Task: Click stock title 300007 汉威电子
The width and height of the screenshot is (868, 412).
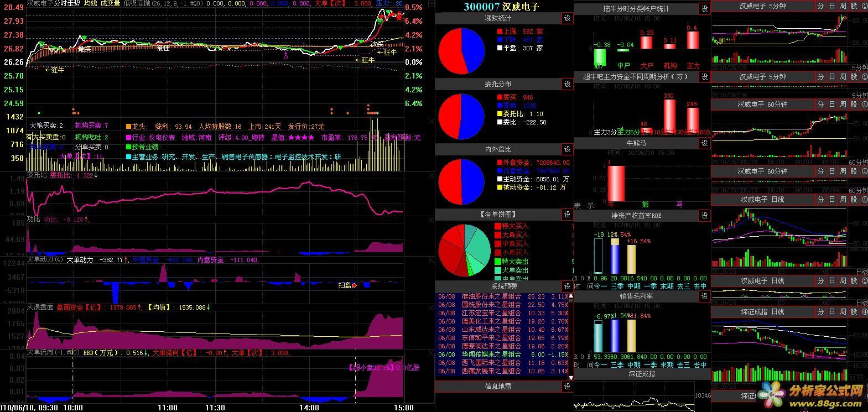Action: click(501, 7)
